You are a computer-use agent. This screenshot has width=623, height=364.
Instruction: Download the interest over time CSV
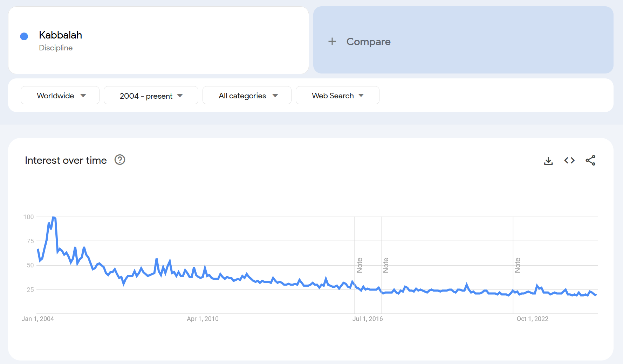tap(548, 161)
